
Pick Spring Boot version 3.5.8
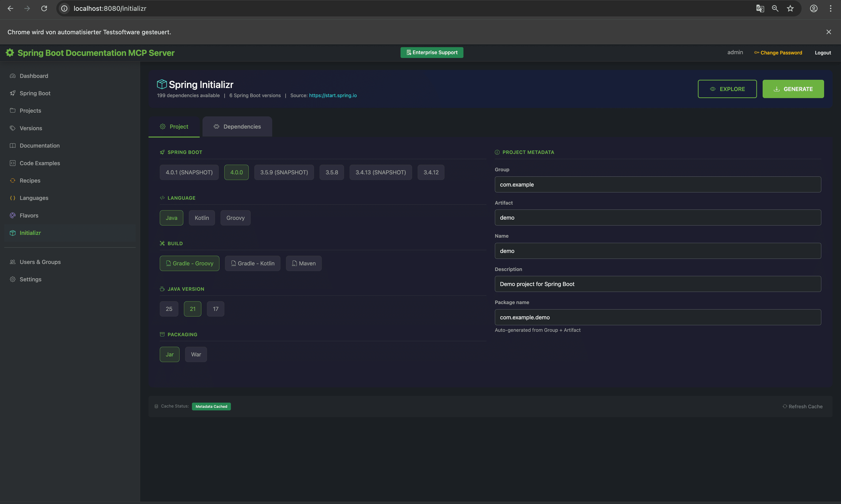332,172
